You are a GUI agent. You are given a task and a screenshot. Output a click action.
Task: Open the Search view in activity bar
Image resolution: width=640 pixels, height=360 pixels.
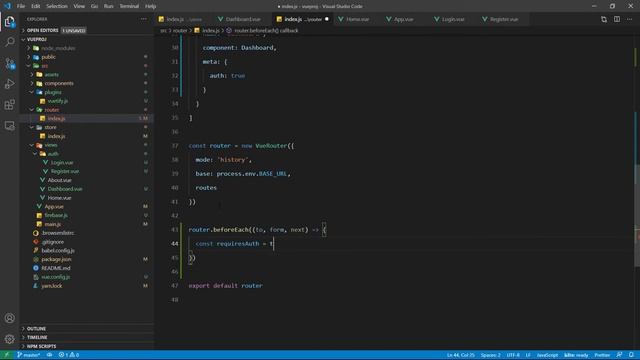(x=9, y=42)
